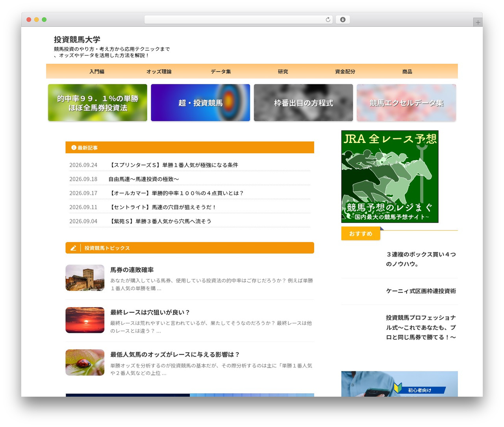Screen dimensions: 504x427
Task: Open 投資競馬プロフェッショナル式 sidebar link
Action: (x=421, y=327)
